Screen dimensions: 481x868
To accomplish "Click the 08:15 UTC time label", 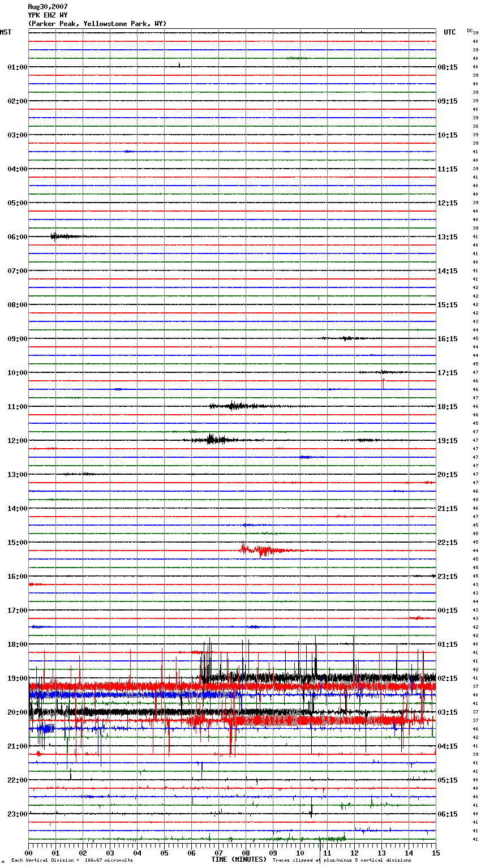I will pos(448,67).
